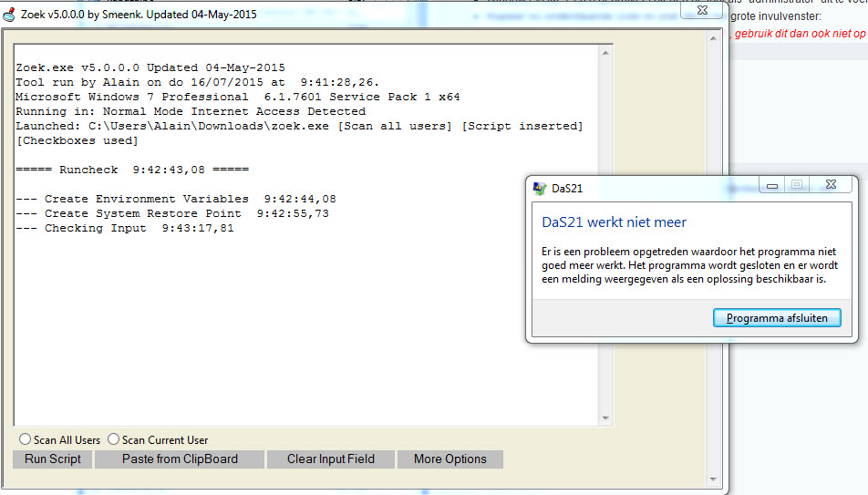The height and width of the screenshot is (495, 868).
Task: Click the error description paragraph in DaS21 dialog
Action: tap(689, 265)
